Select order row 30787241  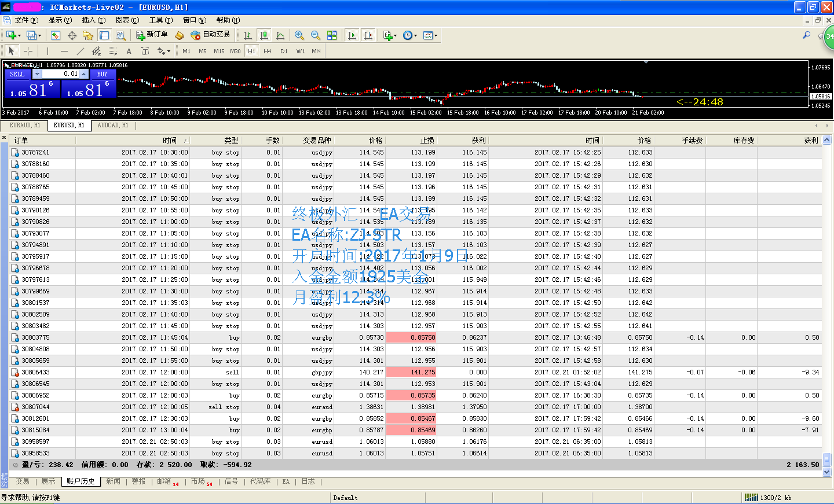coord(416,152)
